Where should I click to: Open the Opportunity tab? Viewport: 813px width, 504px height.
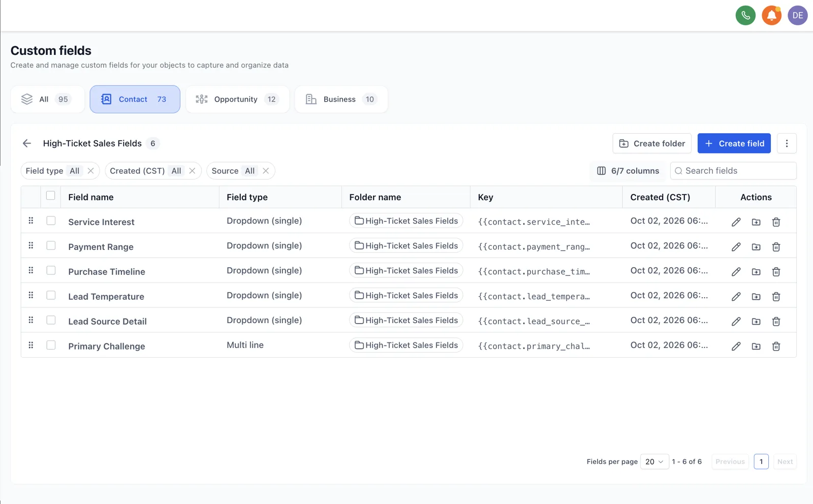click(x=237, y=99)
